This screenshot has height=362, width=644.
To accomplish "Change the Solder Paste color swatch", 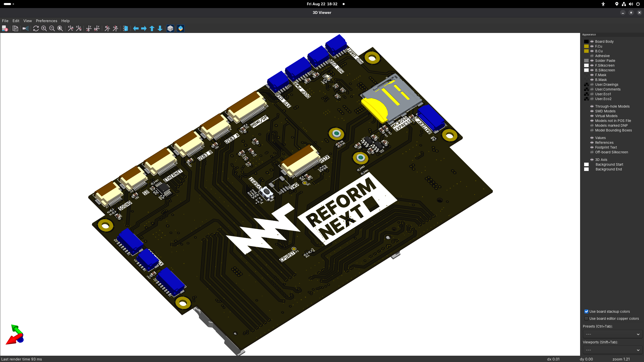I will tap(586, 61).
